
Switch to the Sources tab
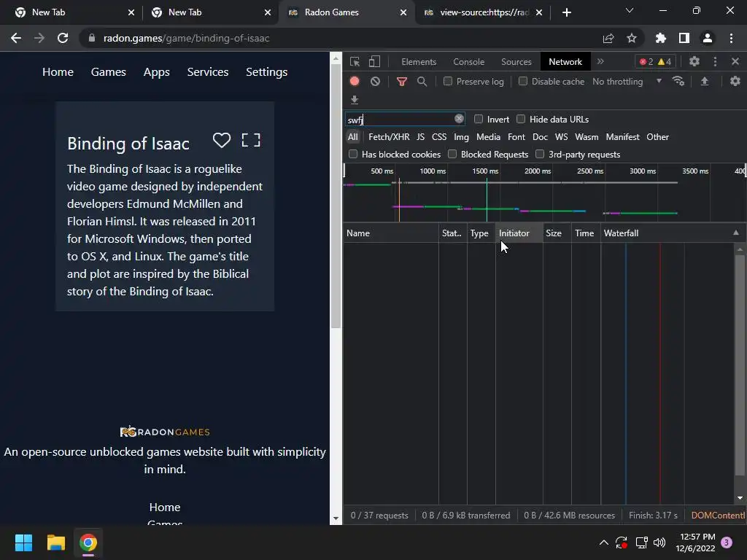(x=516, y=62)
